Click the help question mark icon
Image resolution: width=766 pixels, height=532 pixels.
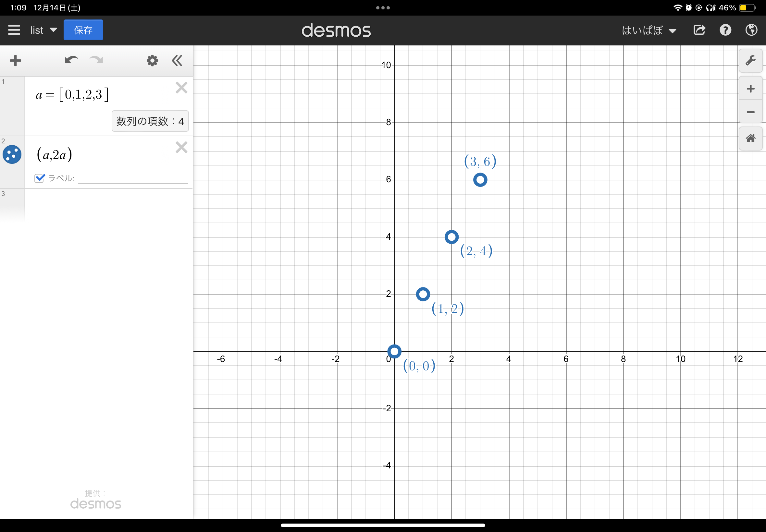(x=726, y=30)
